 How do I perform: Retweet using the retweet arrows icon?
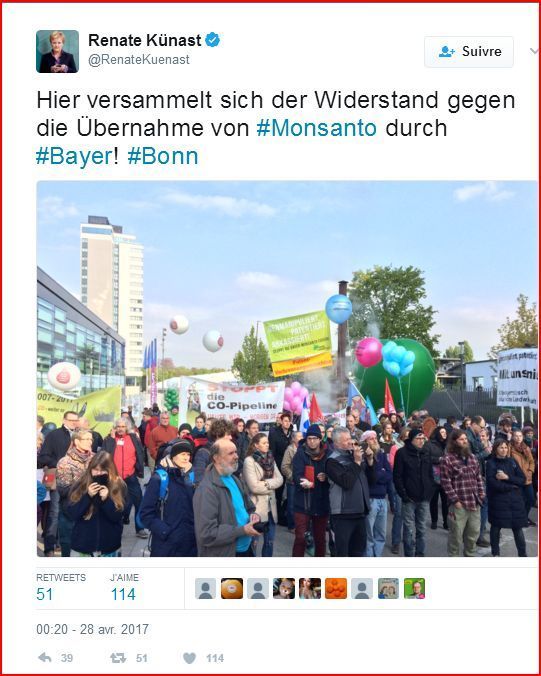pos(118,657)
